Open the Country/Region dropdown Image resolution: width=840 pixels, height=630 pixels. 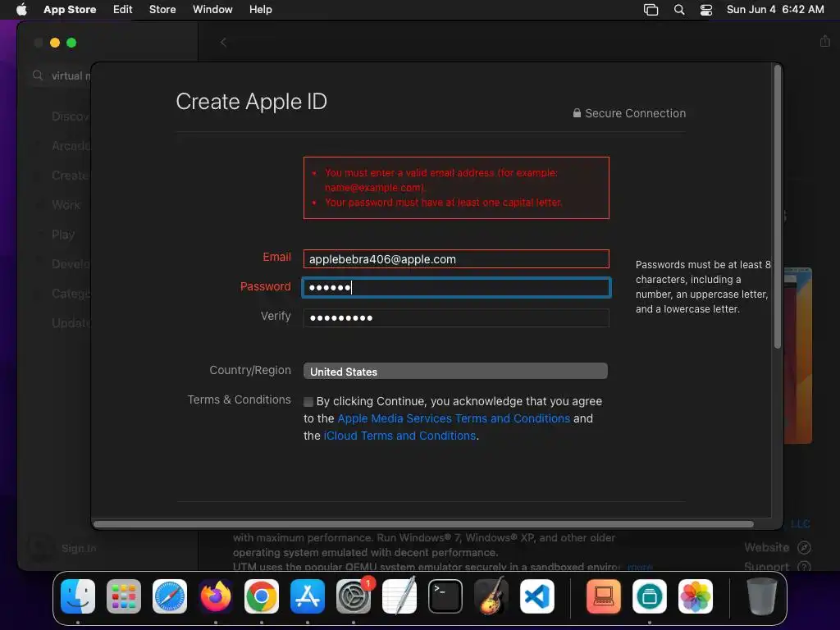[455, 372]
